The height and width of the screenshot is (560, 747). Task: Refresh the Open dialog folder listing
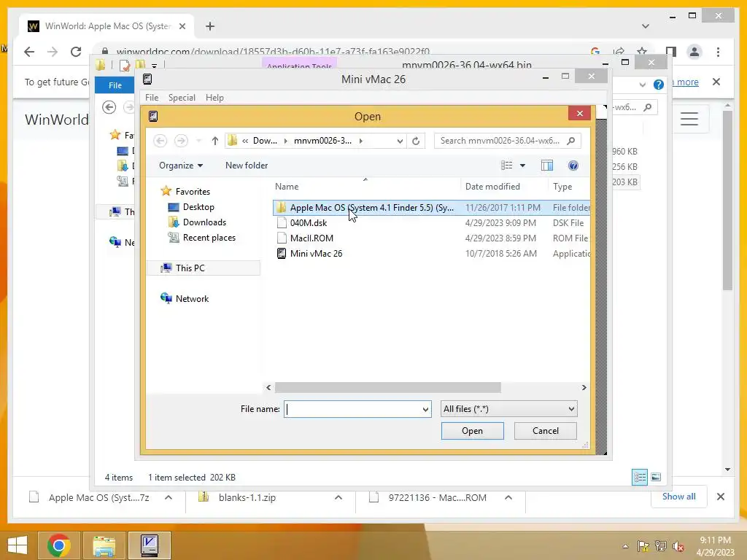tap(416, 141)
